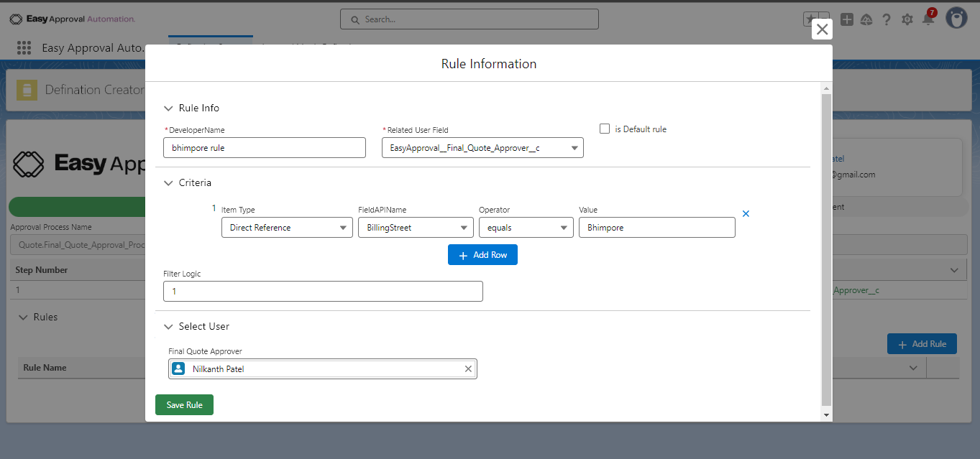Screen dimensions: 980x459
Task: Open the notifications bell
Action: click(928, 19)
